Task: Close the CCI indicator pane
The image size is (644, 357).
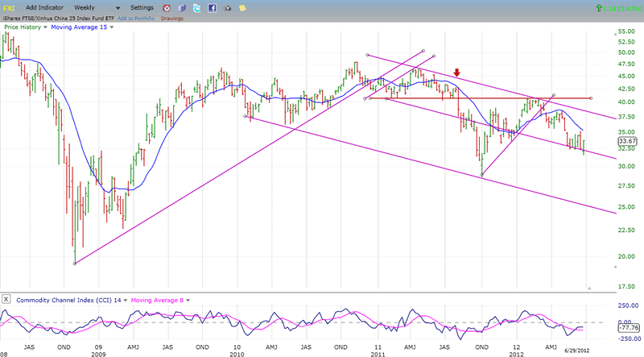Action: 6,300
